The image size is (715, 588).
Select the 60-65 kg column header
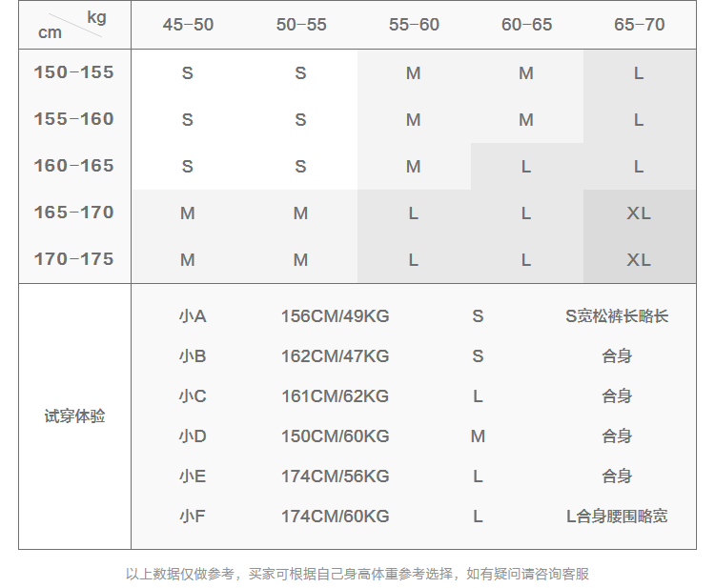coord(526,25)
